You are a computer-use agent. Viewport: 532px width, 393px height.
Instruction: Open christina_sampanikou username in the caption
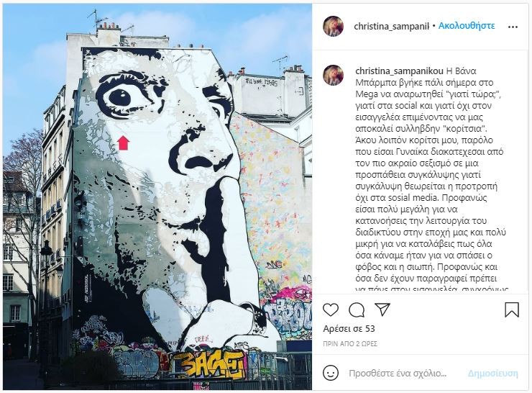(399, 71)
